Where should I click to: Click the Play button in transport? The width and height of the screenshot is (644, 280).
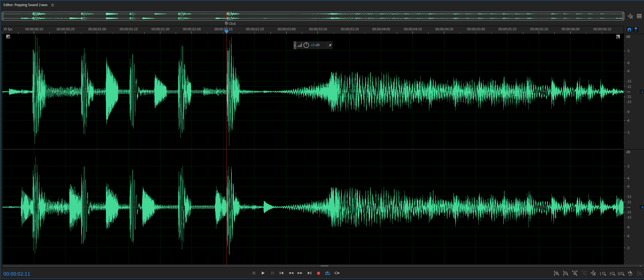point(263,273)
